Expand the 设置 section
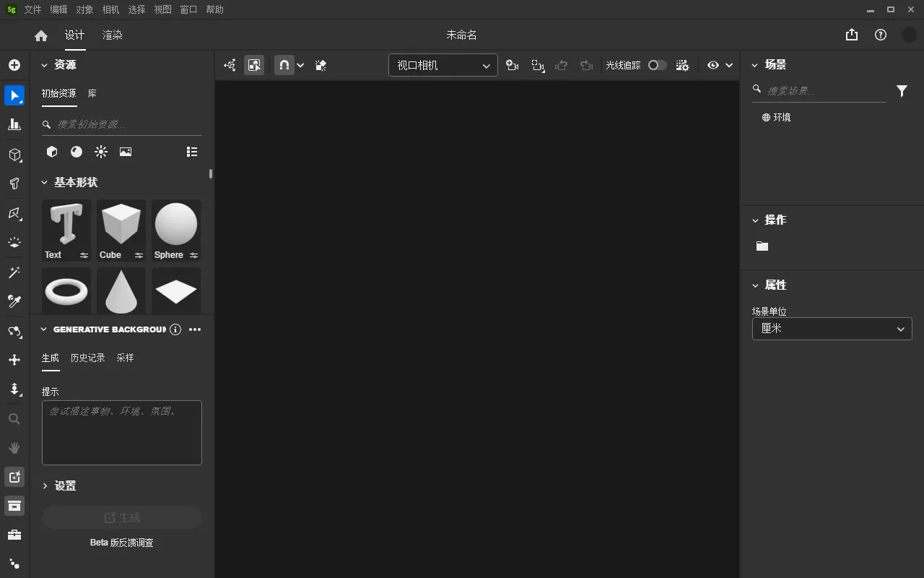The image size is (924, 578). pos(65,486)
